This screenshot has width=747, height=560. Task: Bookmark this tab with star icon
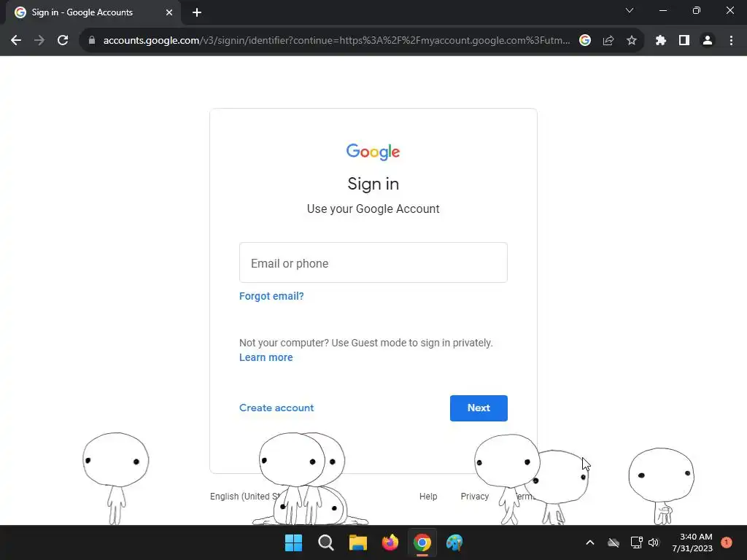point(632,41)
